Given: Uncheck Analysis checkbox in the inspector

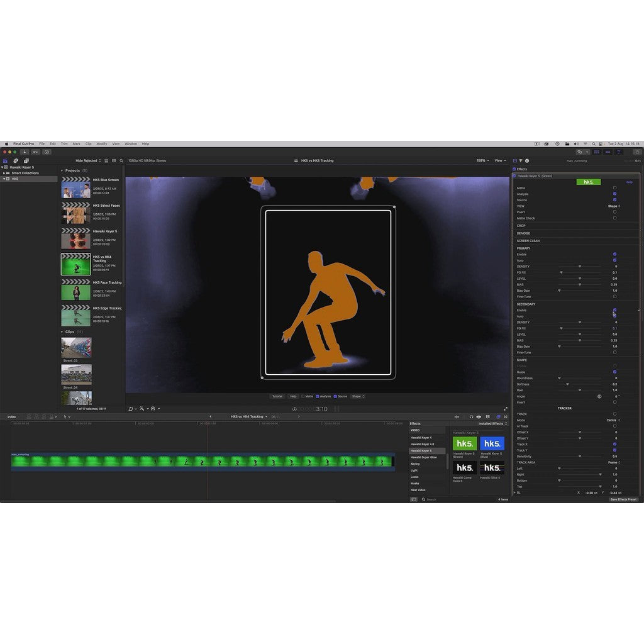Looking at the screenshot, I should click(615, 194).
